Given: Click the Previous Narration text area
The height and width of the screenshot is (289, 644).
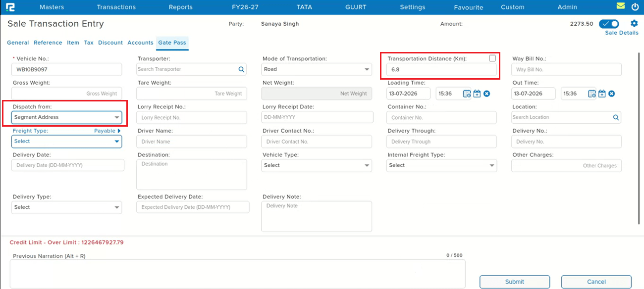Looking at the screenshot, I should [x=237, y=274].
